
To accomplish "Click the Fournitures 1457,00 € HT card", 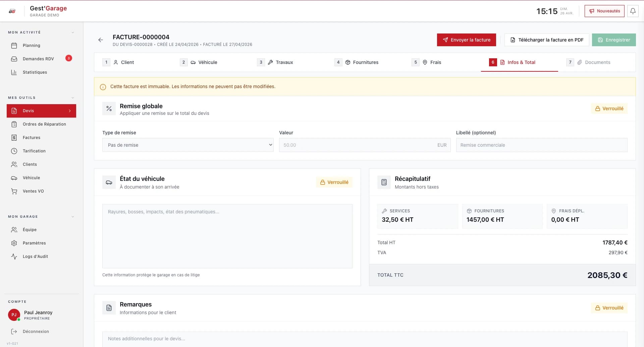I will pyautogui.click(x=502, y=216).
